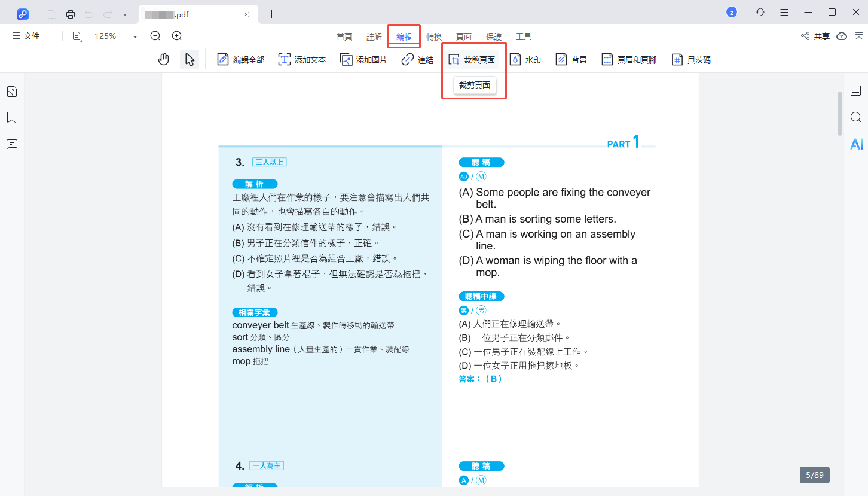Screen dimensions: 868x496
Task: Open the search panel on right sidebar
Action: click(x=855, y=117)
